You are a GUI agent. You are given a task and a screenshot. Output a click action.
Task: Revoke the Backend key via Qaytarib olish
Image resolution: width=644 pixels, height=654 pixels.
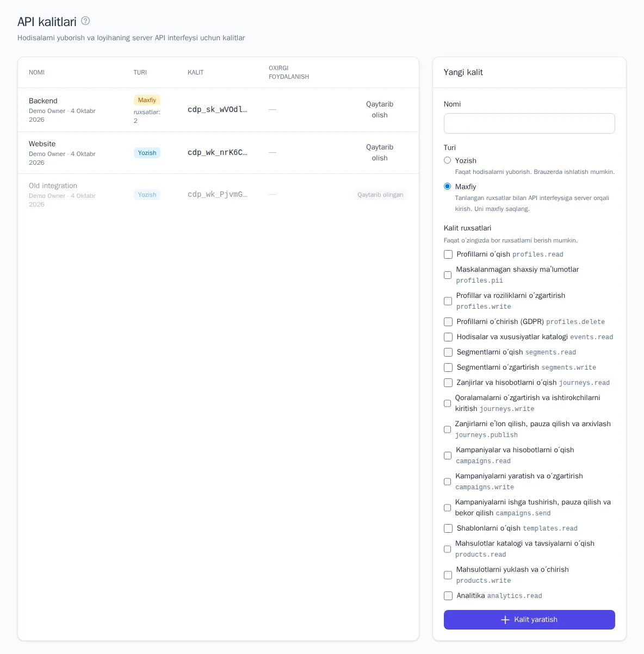(380, 110)
